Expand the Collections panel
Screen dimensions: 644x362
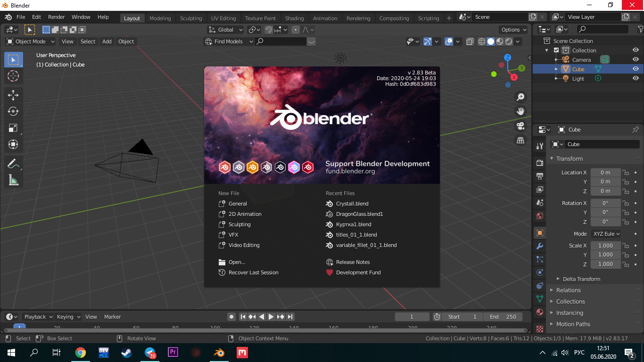coord(570,302)
